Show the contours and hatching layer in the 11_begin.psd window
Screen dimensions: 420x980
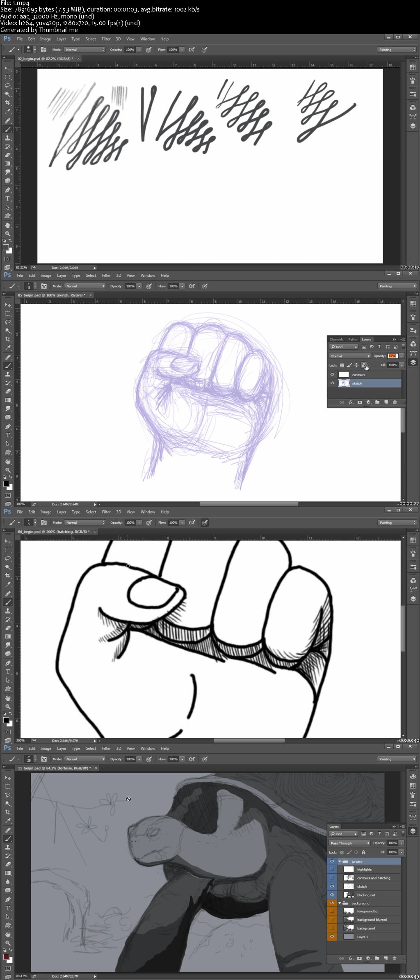click(x=332, y=878)
